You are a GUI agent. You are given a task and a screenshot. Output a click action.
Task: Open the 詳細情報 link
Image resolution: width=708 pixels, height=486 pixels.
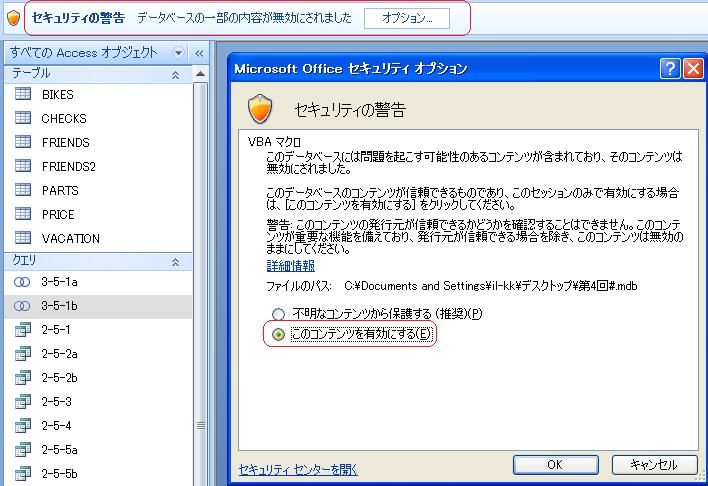291,266
